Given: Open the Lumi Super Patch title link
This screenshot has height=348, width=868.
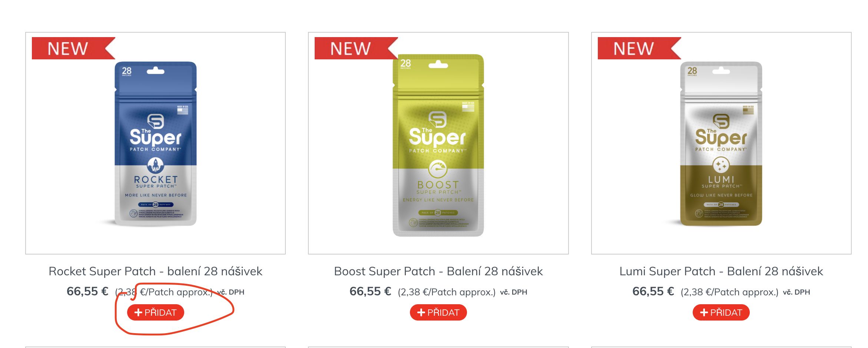Looking at the screenshot, I should (x=721, y=271).
